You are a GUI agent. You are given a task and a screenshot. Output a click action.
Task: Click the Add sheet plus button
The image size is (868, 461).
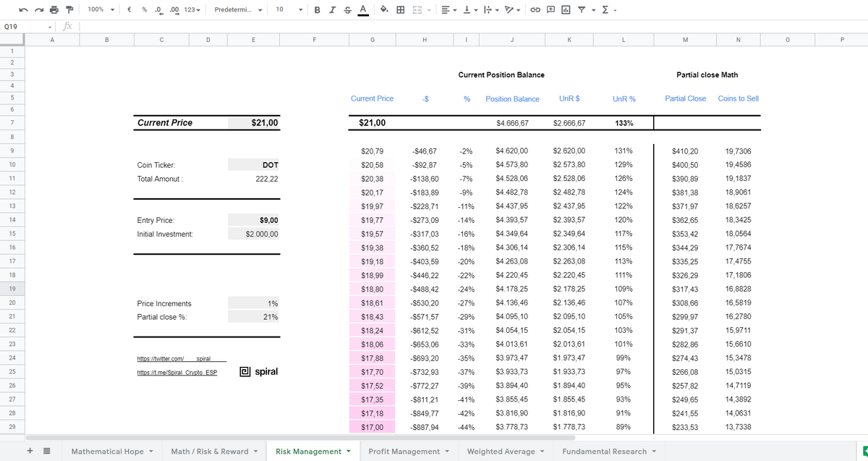point(30,451)
